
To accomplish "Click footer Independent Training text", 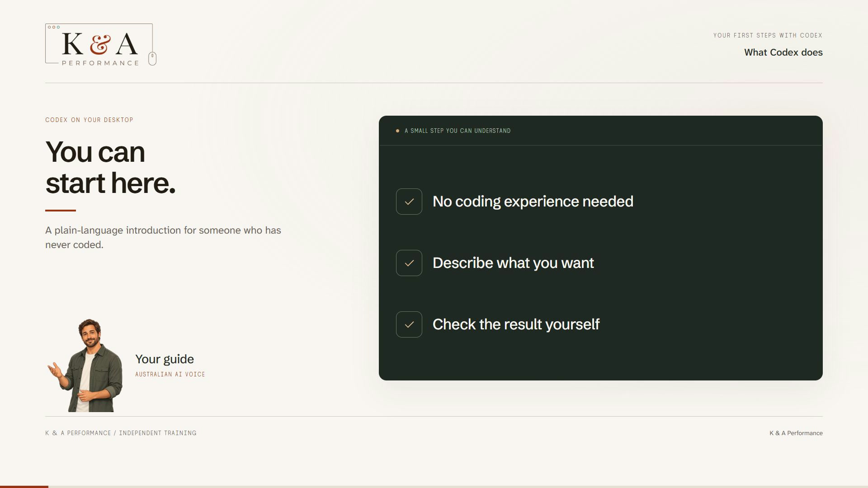I will (x=158, y=433).
